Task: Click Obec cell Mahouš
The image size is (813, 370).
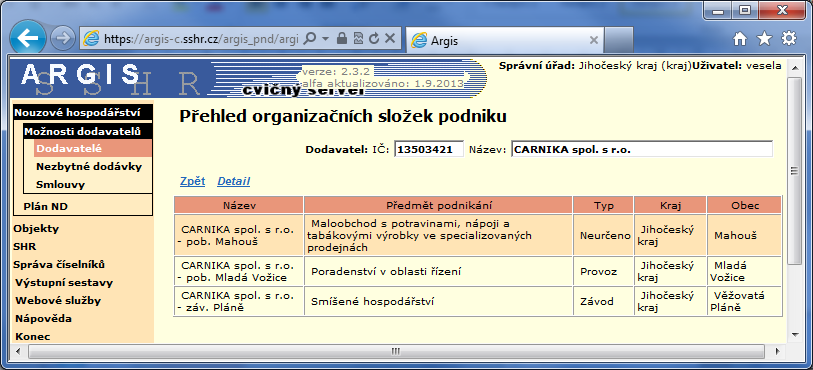Action: tap(745, 235)
